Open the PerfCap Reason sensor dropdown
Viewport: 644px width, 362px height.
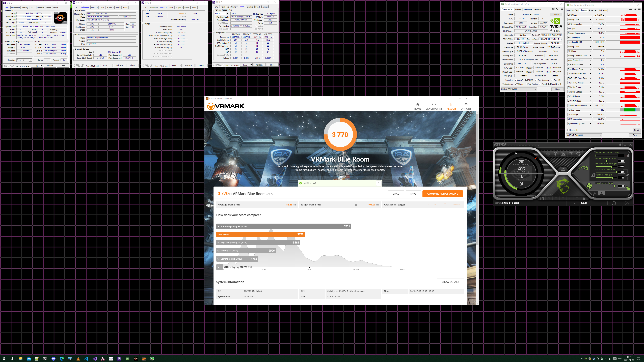[x=590, y=110]
